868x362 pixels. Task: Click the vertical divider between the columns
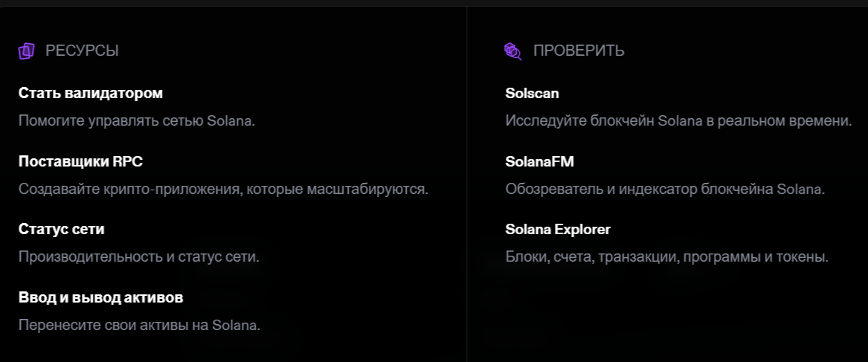[x=467, y=186]
